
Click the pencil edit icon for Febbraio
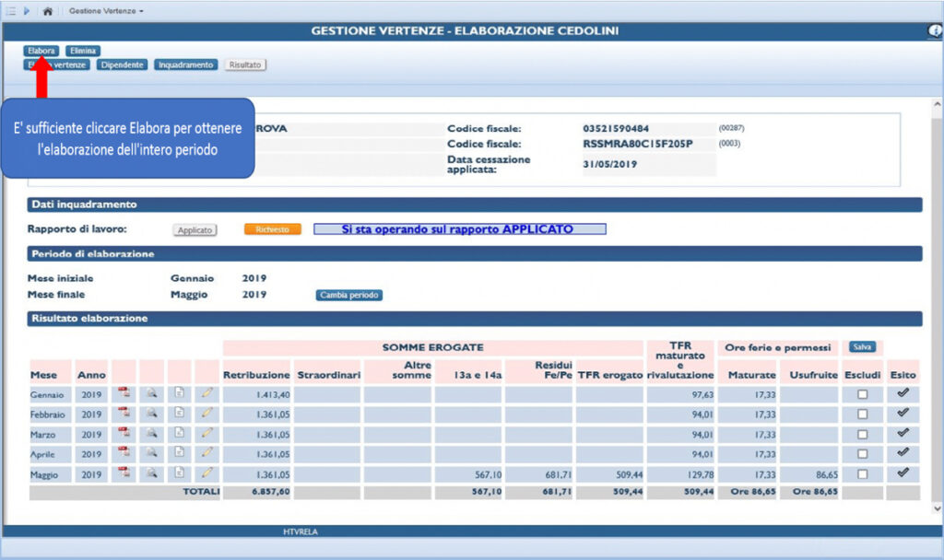pos(207,413)
